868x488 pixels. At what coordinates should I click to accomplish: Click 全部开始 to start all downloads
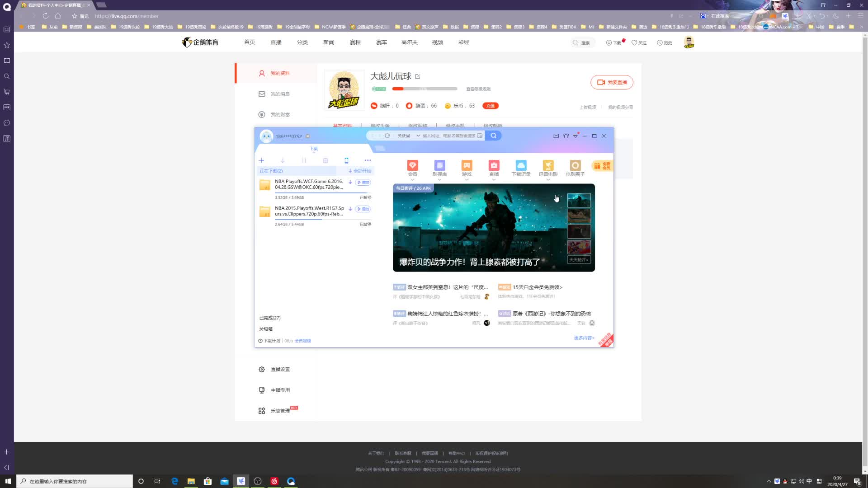coord(360,171)
